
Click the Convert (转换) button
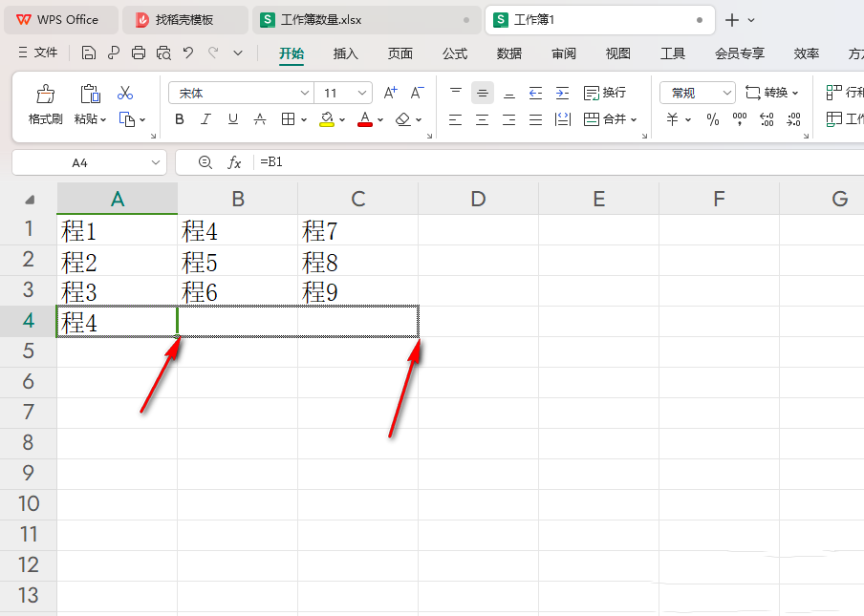coord(771,93)
